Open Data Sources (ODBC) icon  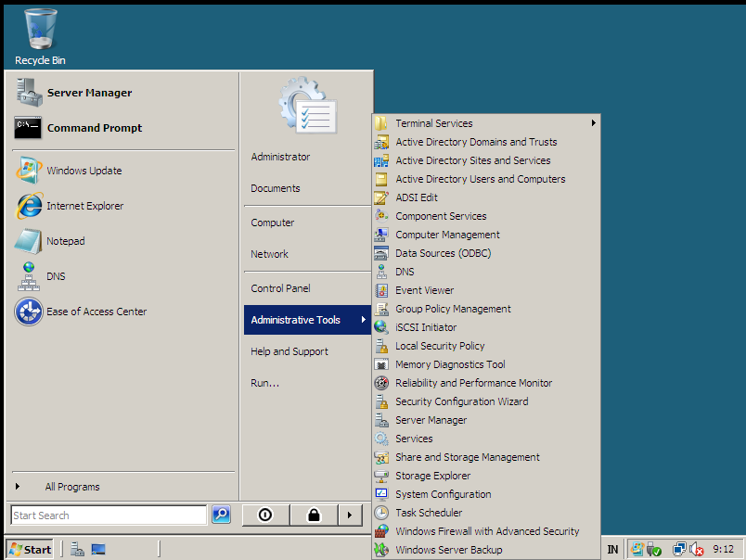tap(381, 253)
